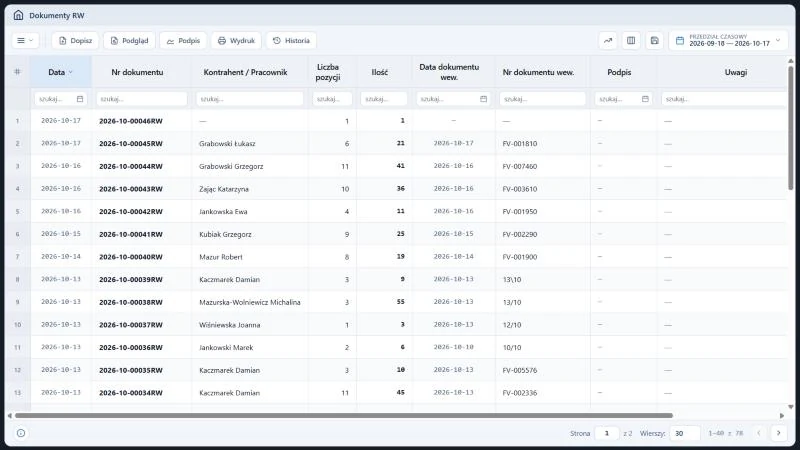
Task: Click the Nr dokumentu wew. column header
Action: [x=538, y=72]
